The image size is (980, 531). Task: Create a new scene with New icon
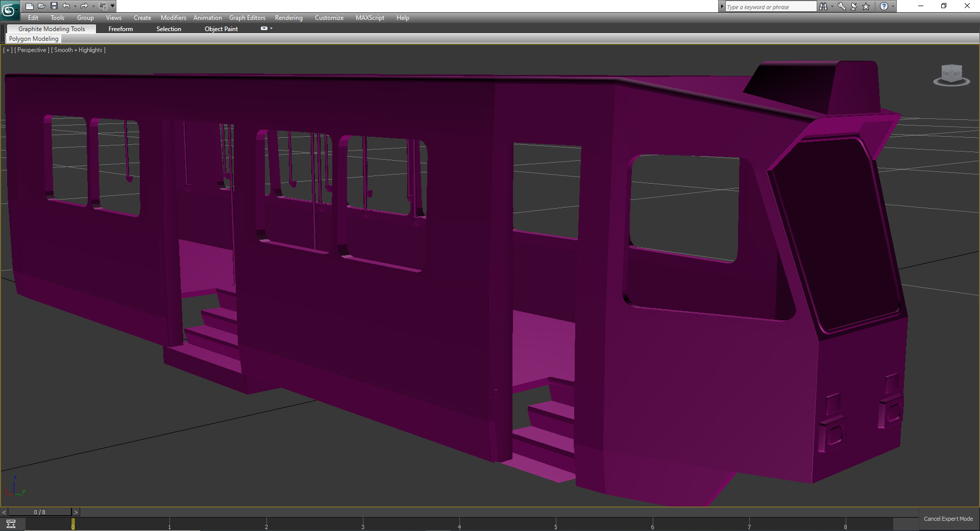tap(30, 6)
